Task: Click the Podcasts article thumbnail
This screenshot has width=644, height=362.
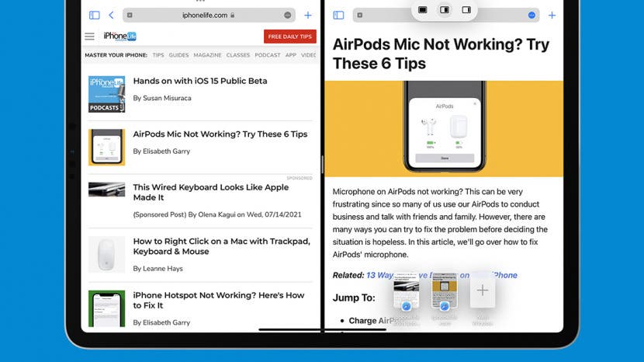Action: coord(107,94)
